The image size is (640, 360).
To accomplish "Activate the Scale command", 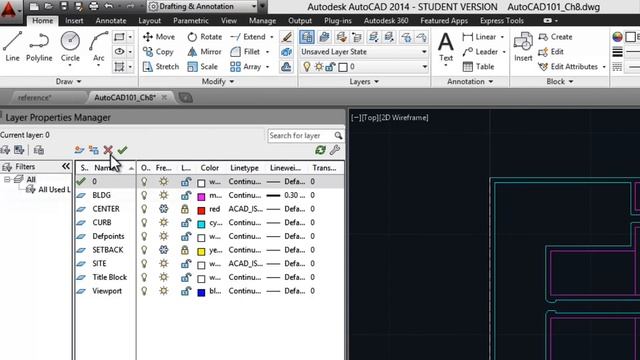I will click(202, 67).
